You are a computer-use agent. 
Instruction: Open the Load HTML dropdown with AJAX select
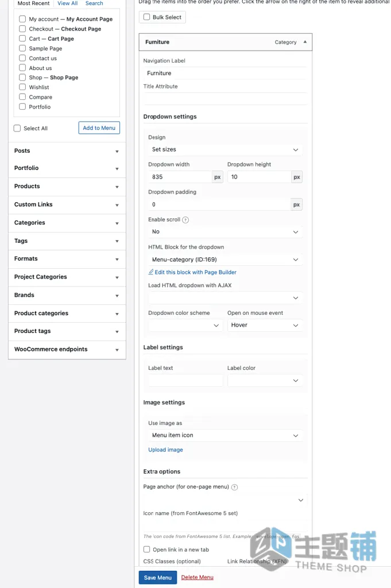pos(225,298)
